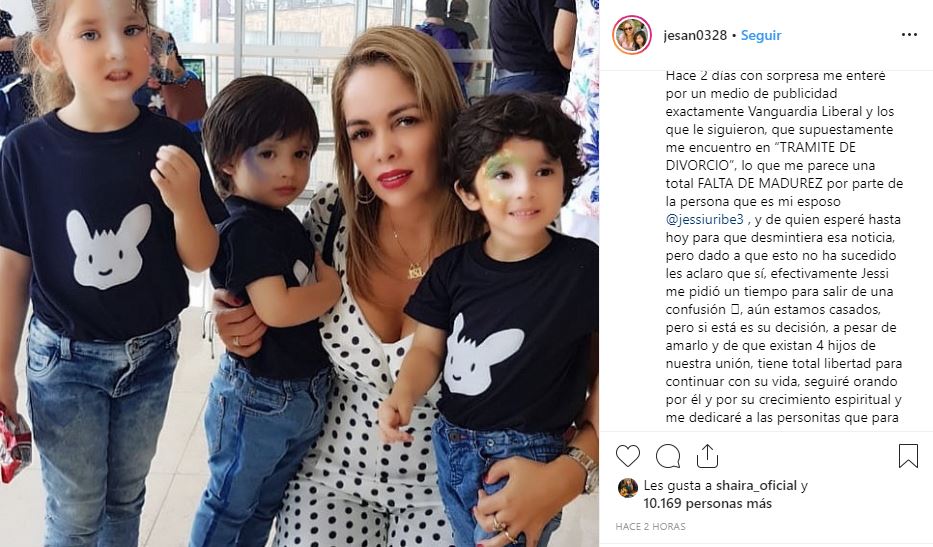Like the post with the heart icon
933x547 pixels.
(x=627, y=456)
